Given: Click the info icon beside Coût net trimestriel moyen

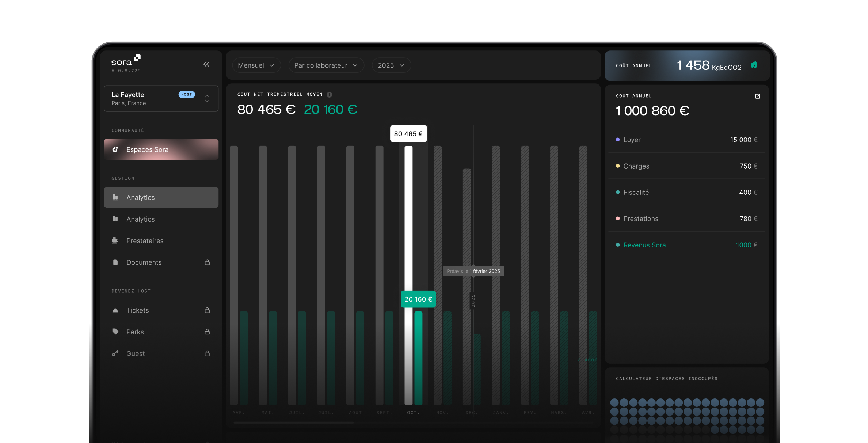Looking at the screenshot, I should pos(330,95).
